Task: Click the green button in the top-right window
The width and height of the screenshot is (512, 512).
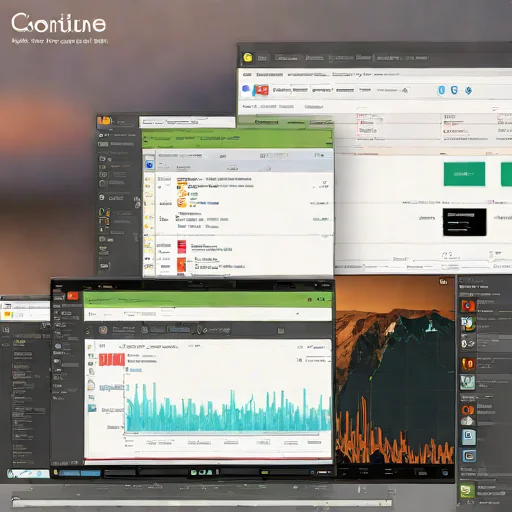Action: point(464,174)
